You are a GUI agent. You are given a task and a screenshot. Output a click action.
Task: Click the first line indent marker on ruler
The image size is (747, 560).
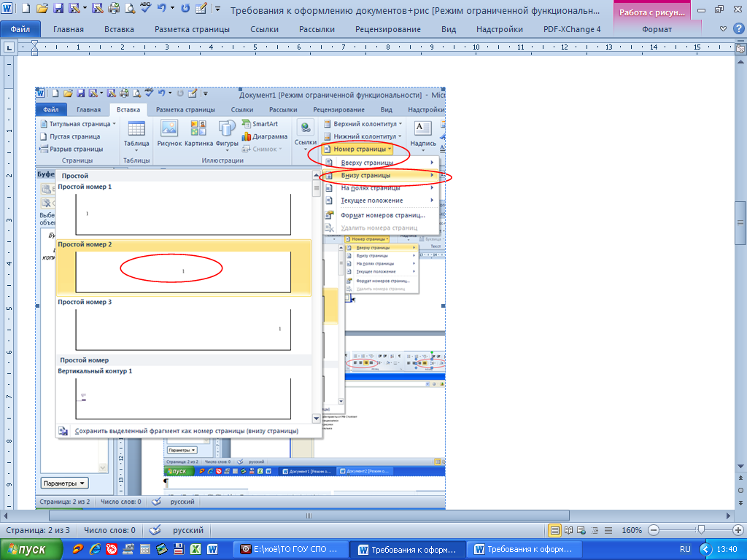(x=34, y=44)
